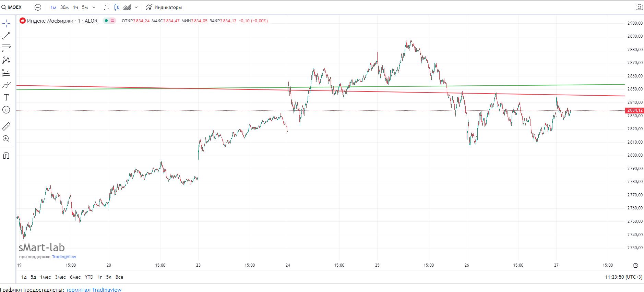Click the МАКС high value 2 834,47
The height and width of the screenshot is (292, 644).
click(x=171, y=21)
